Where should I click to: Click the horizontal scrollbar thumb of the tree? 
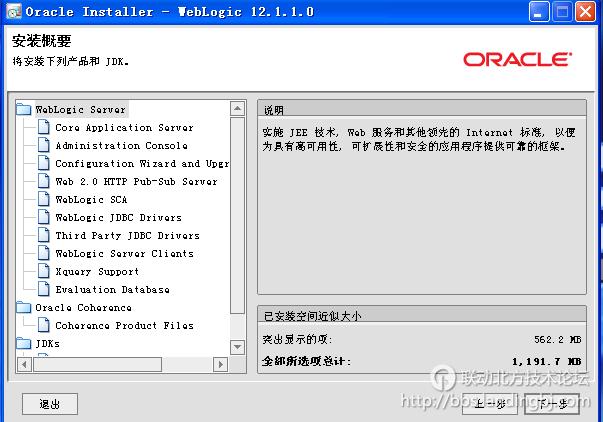98,364
